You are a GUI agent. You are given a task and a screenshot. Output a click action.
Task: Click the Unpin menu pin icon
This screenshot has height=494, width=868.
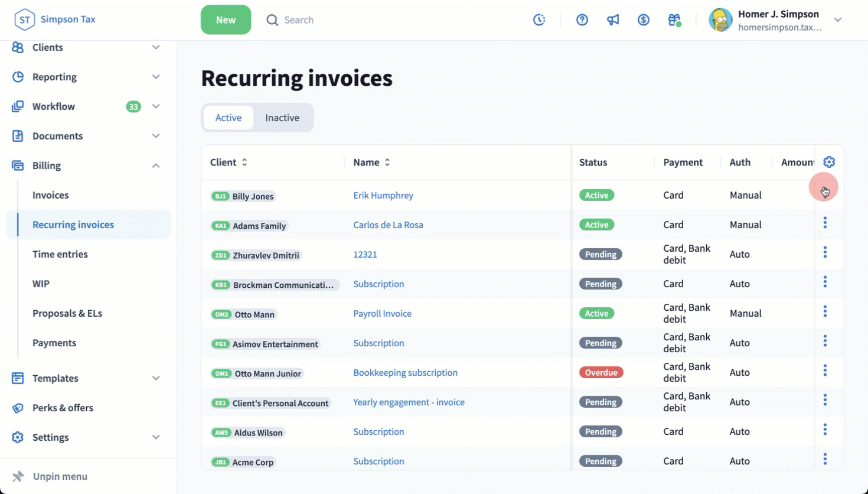(x=18, y=476)
